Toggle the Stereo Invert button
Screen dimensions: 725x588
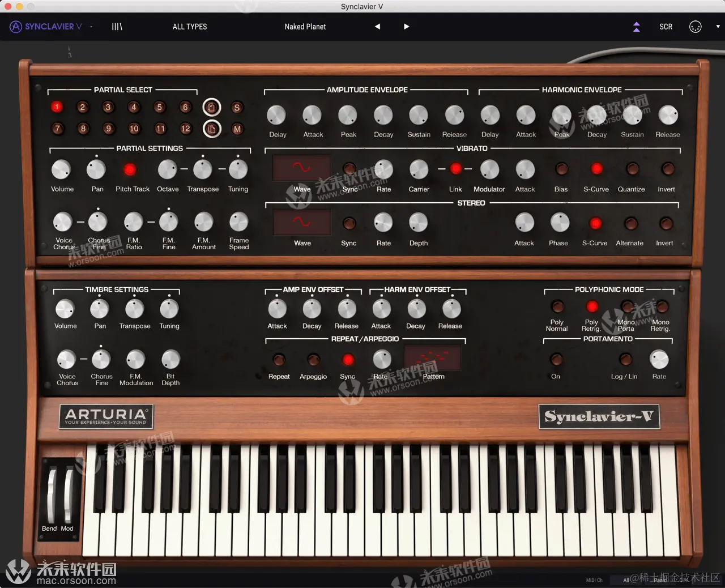pyautogui.click(x=666, y=223)
